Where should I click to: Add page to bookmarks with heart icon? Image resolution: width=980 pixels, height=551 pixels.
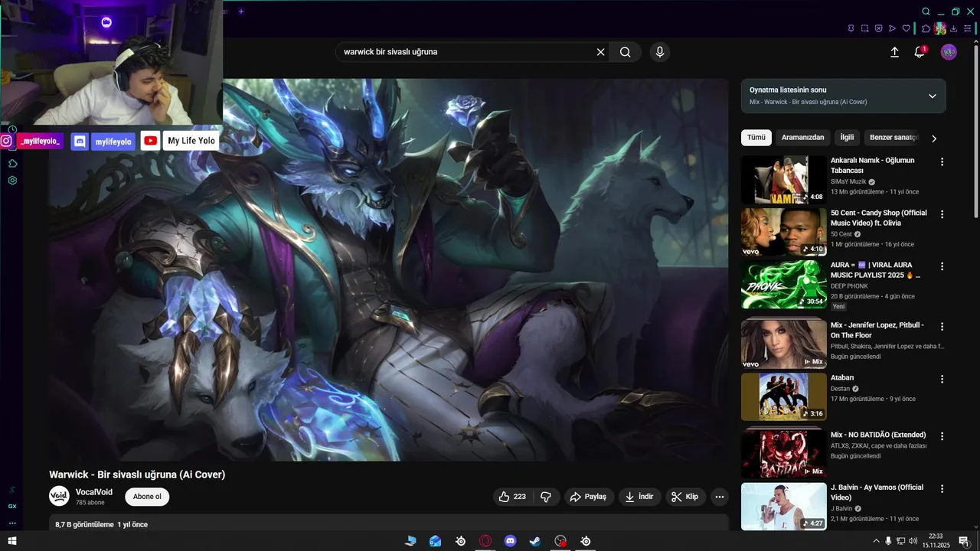point(906,28)
